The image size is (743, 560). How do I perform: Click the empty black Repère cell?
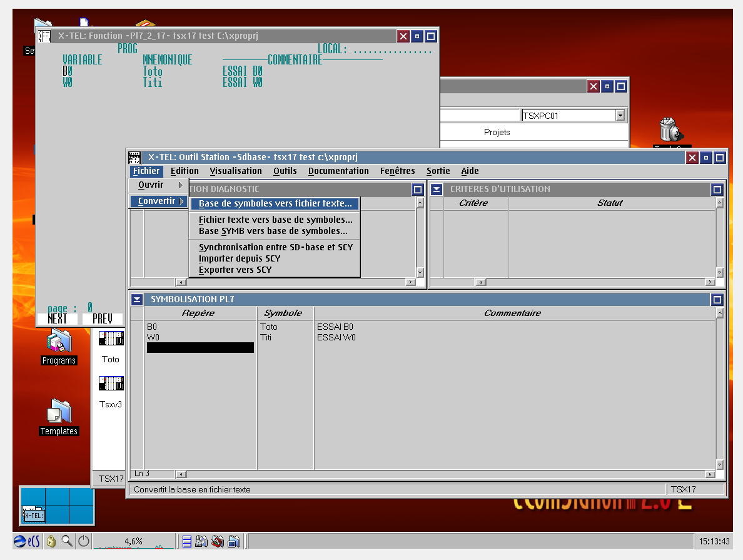pyautogui.click(x=200, y=348)
